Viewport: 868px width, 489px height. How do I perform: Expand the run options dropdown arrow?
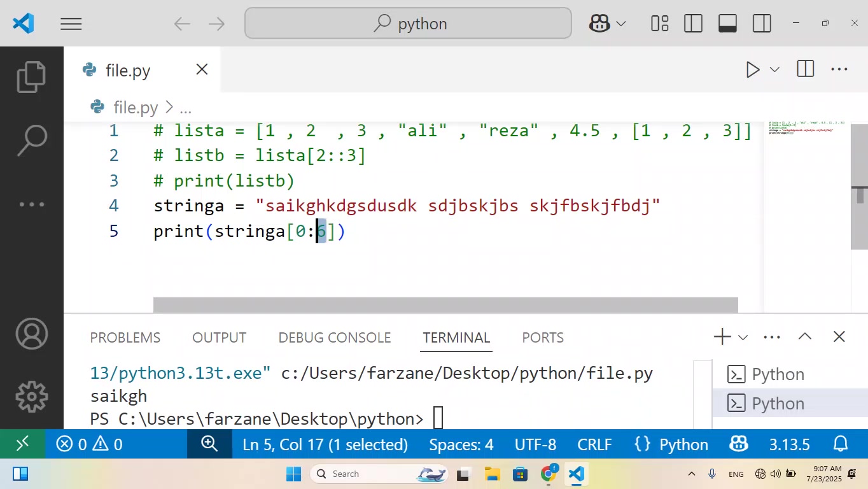[x=774, y=69]
